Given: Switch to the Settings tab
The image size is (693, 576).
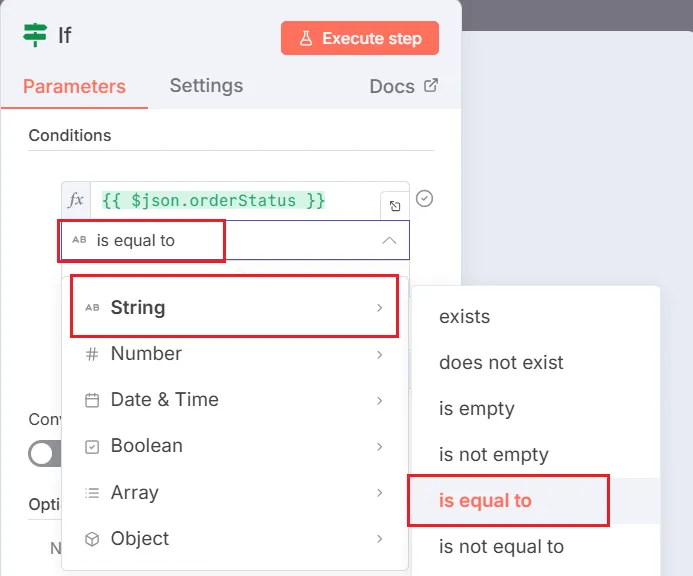Looking at the screenshot, I should click(x=206, y=85).
